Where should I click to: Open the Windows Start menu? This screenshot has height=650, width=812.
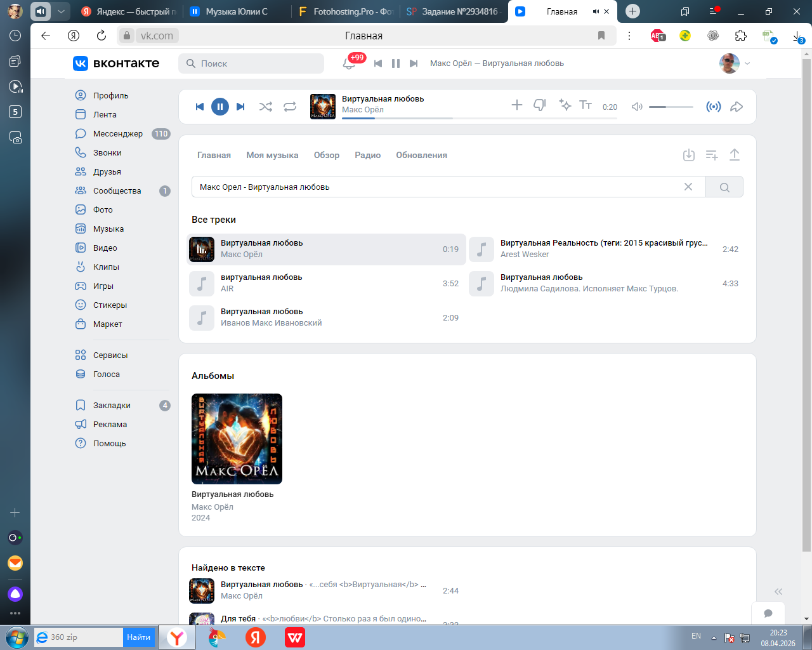pyautogui.click(x=16, y=637)
